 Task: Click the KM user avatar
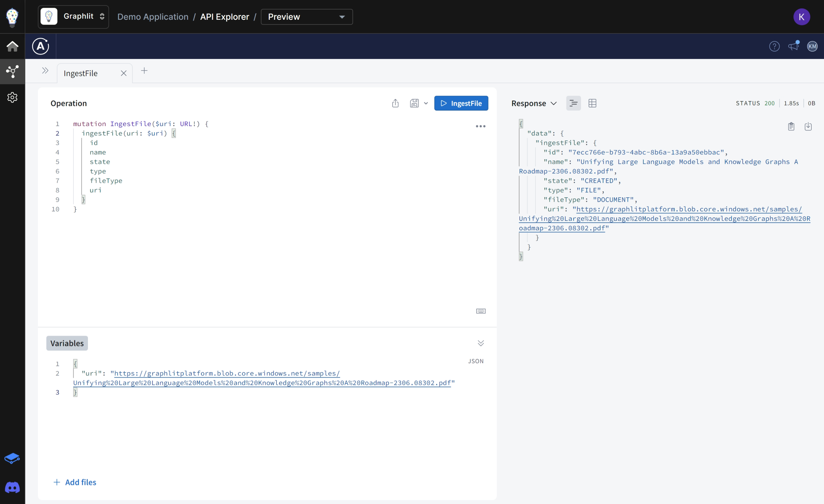click(812, 46)
